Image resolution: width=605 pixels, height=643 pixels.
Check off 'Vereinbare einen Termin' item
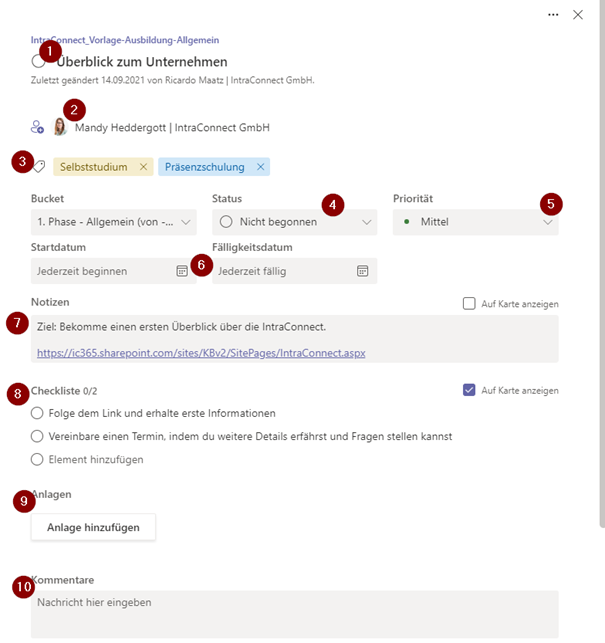(37, 436)
